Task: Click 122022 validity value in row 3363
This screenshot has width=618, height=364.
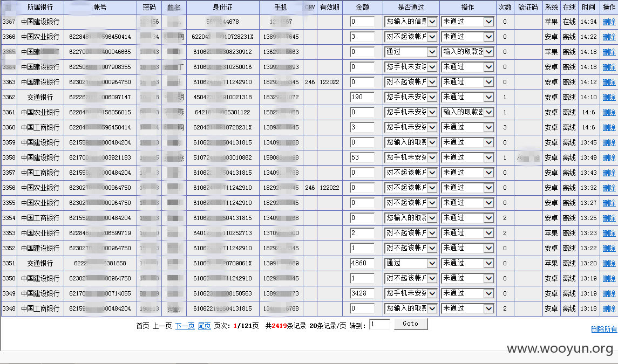Action: (x=329, y=82)
